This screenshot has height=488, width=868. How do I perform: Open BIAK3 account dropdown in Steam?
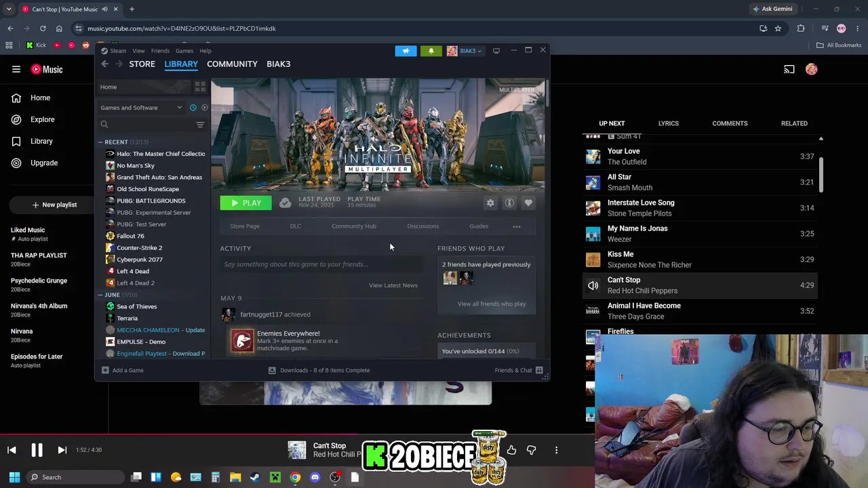(x=465, y=51)
